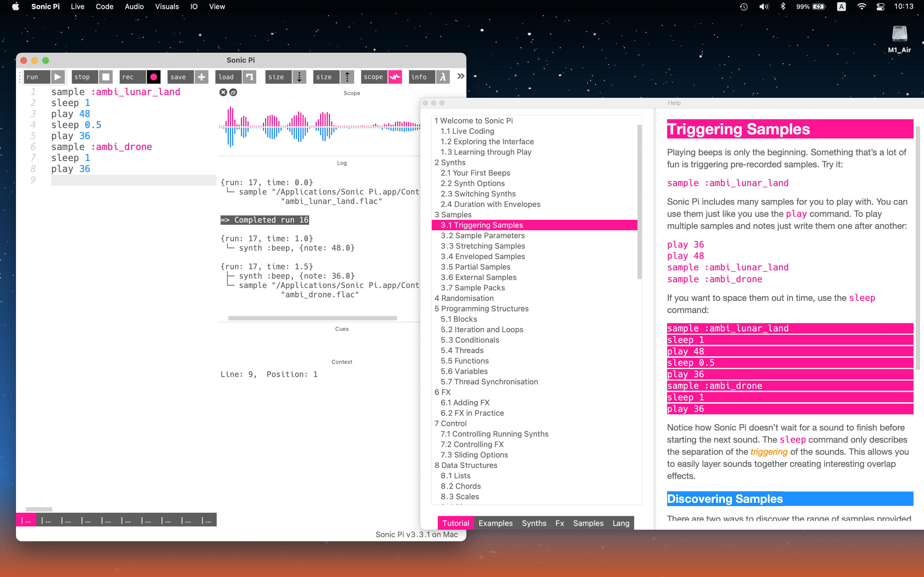Screen dimensions: 924x577
Task: Detach the Scope panel with float icon
Action: pyautogui.click(x=233, y=92)
